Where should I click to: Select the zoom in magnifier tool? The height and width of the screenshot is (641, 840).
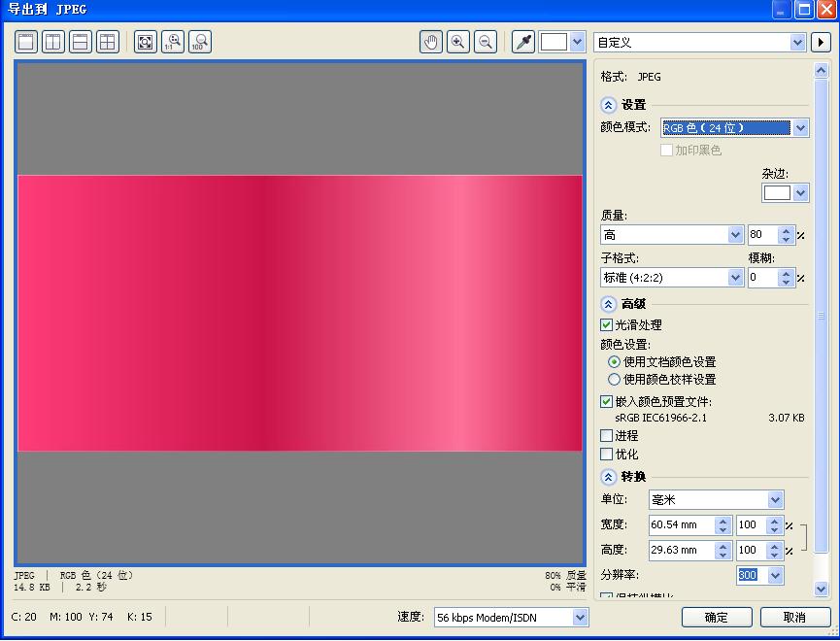[x=457, y=42]
